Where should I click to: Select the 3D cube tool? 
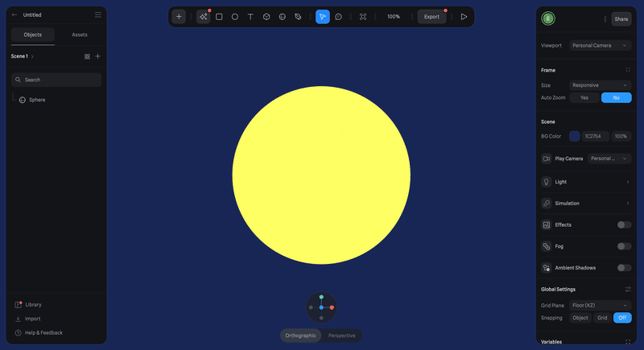click(266, 17)
